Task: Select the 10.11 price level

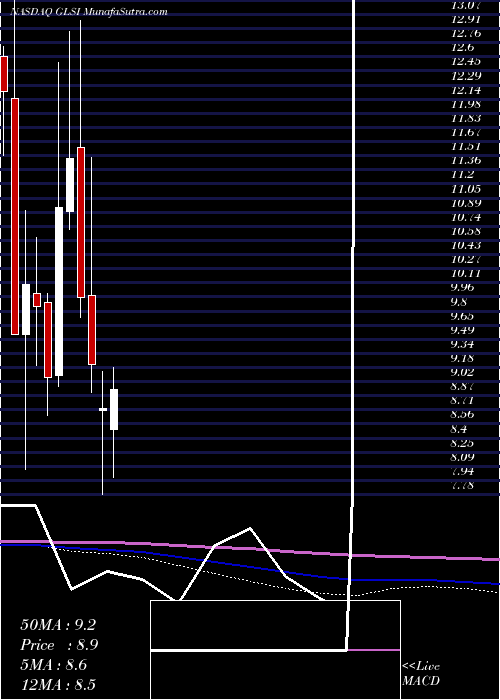Action: tap(466, 274)
